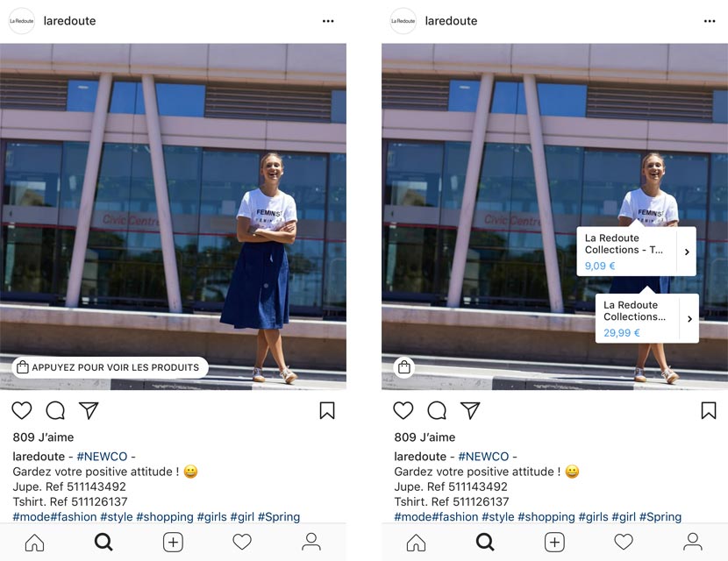Tap 'Appuyez pour voir les produits' button
728x561 pixels.
110,367
